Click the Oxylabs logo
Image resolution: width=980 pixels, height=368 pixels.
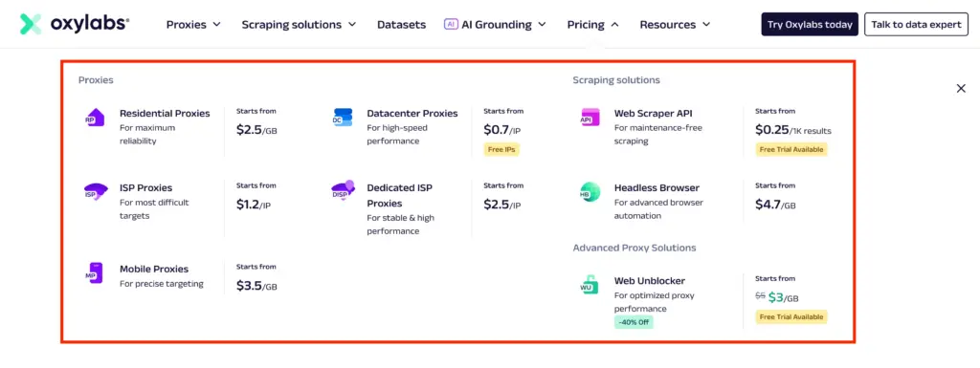click(x=75, y=24)
